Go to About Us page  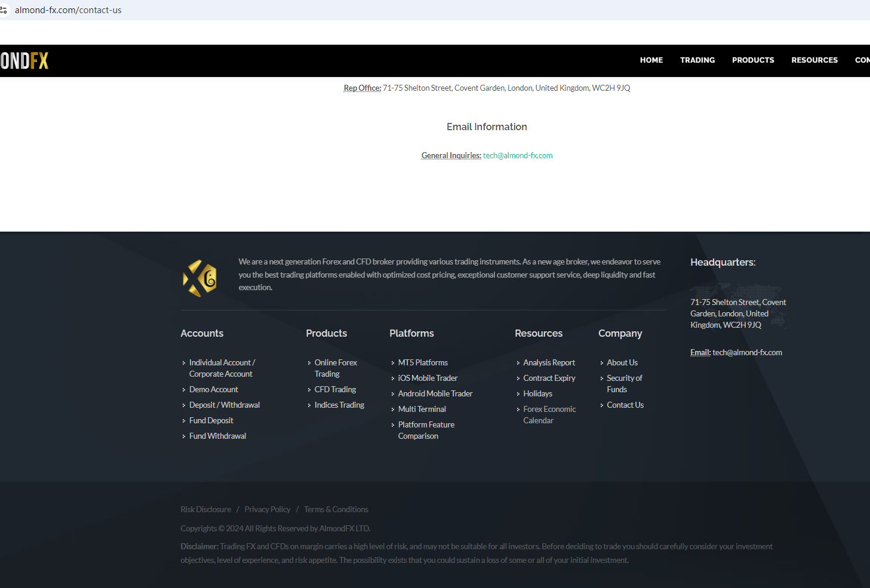pos(622,363)
